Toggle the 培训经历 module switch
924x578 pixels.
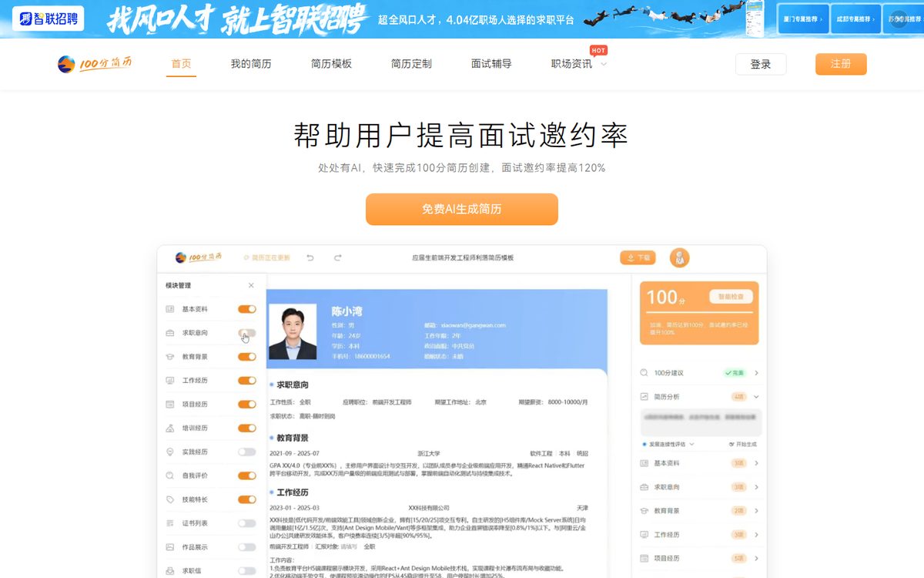(x=247, y=428)
